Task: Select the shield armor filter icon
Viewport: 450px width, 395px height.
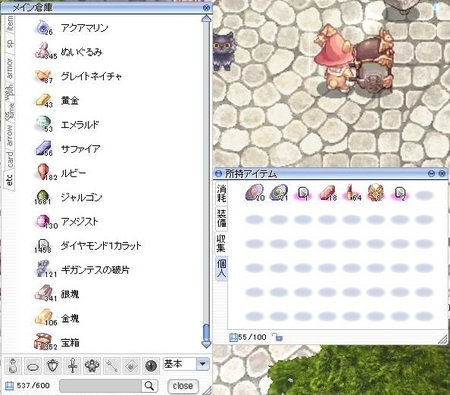Action: pos(53,366)
